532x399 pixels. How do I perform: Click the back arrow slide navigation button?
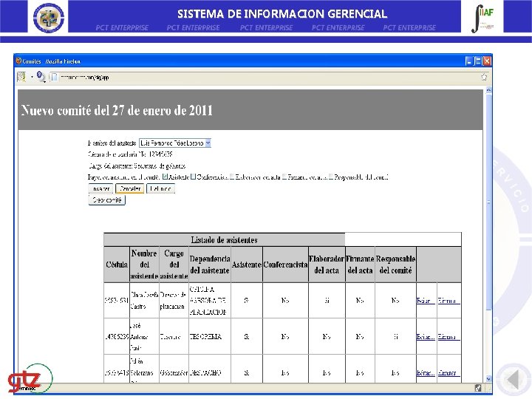[514, 380]
